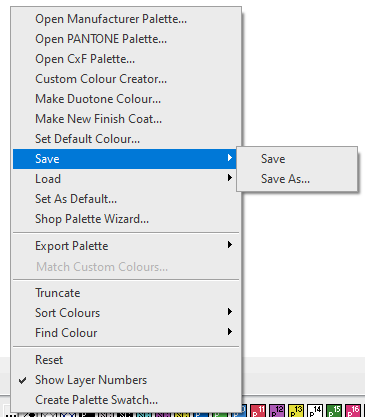Open Manufacturer Palette menu entry
Image resolution: width=365 pixels, height=417 pixels.
click(126, 19)
